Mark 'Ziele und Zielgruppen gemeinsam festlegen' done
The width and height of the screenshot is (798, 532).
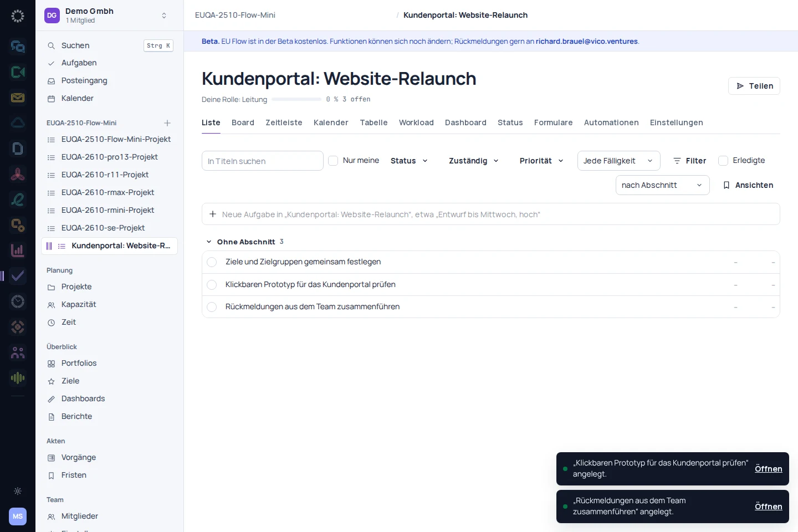point(212,262)
